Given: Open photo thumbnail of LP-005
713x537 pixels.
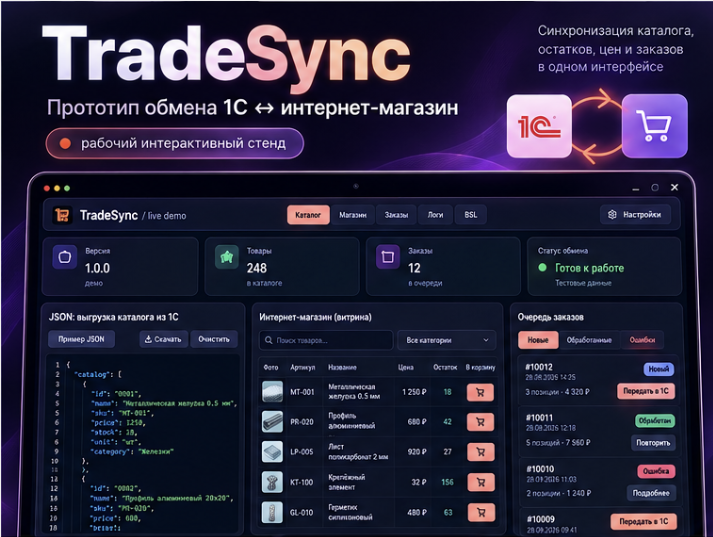Looking at the screenshot, I should (272, 452).
